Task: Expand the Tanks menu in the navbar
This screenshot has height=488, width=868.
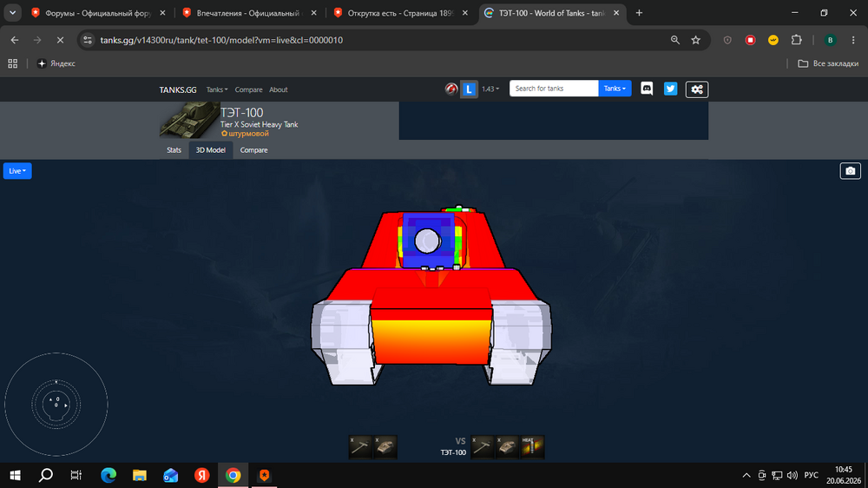Action: tap(217, 89)
